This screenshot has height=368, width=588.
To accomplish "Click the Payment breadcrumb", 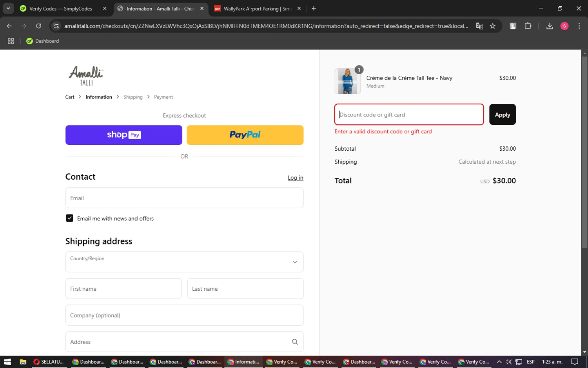I will [x=163, y=97].
